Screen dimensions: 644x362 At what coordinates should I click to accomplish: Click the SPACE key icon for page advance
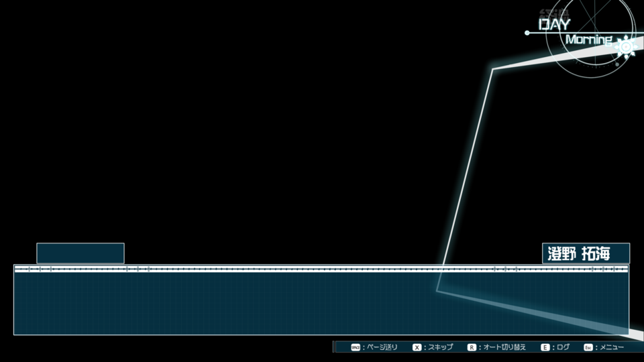[356, 347]
